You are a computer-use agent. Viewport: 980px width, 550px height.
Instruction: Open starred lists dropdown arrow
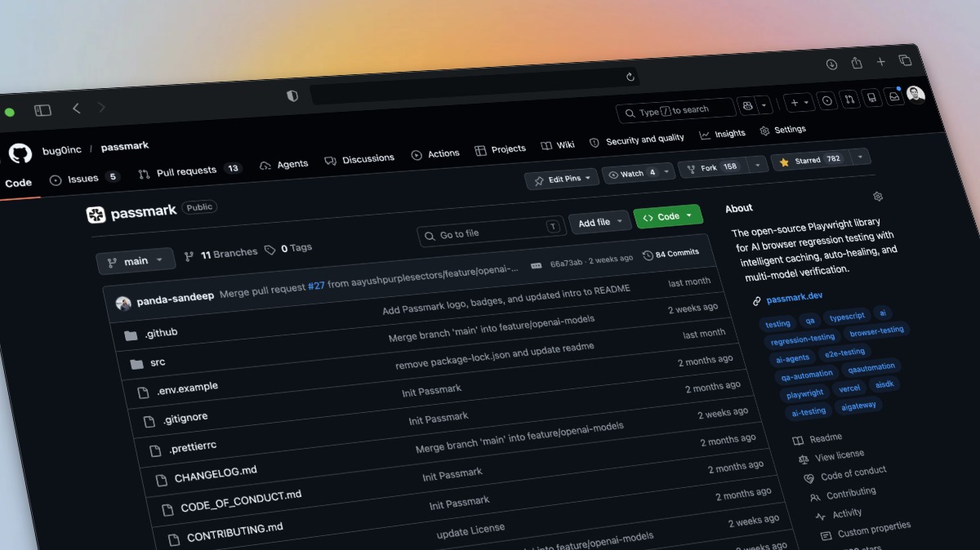tap(861, 157)
